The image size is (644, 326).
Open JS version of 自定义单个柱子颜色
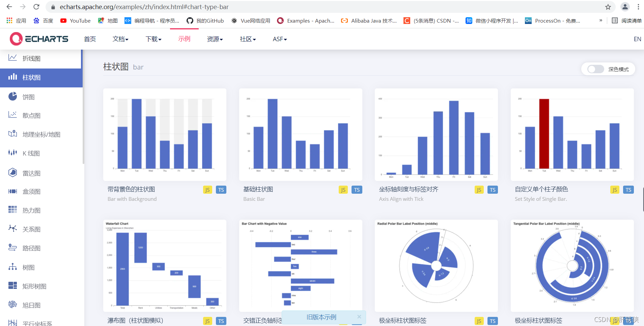615,190
